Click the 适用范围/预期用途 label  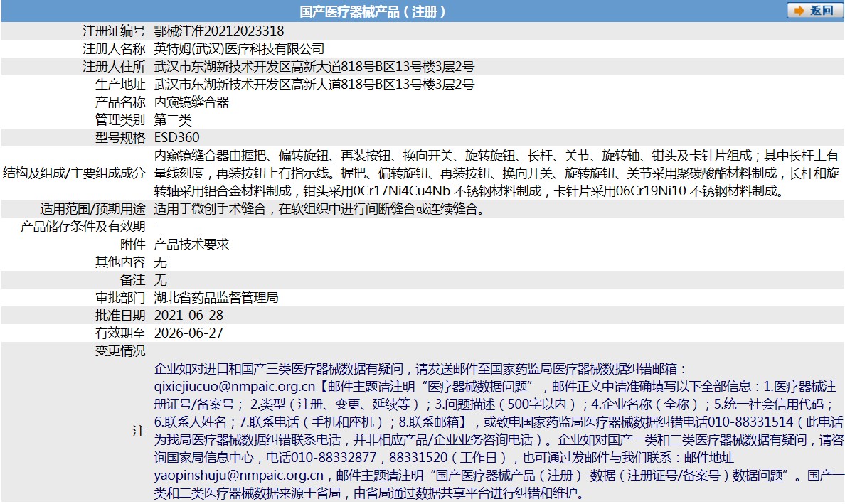point(92,209)
